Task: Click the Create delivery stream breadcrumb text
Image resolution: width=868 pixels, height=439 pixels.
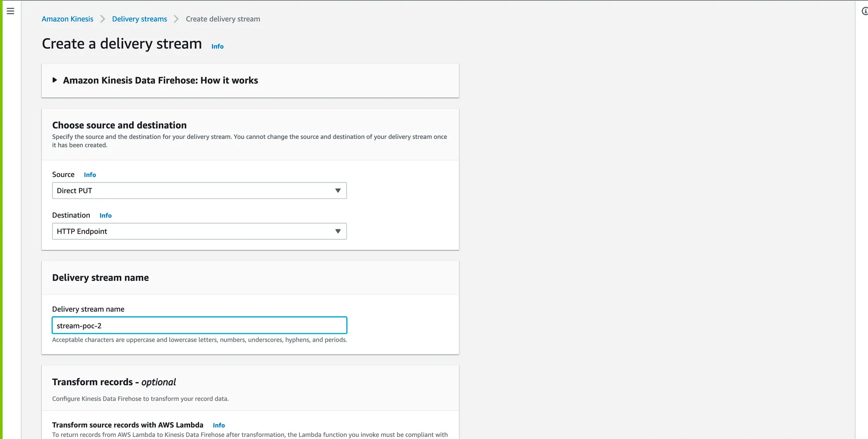Action: coord(223,19)
